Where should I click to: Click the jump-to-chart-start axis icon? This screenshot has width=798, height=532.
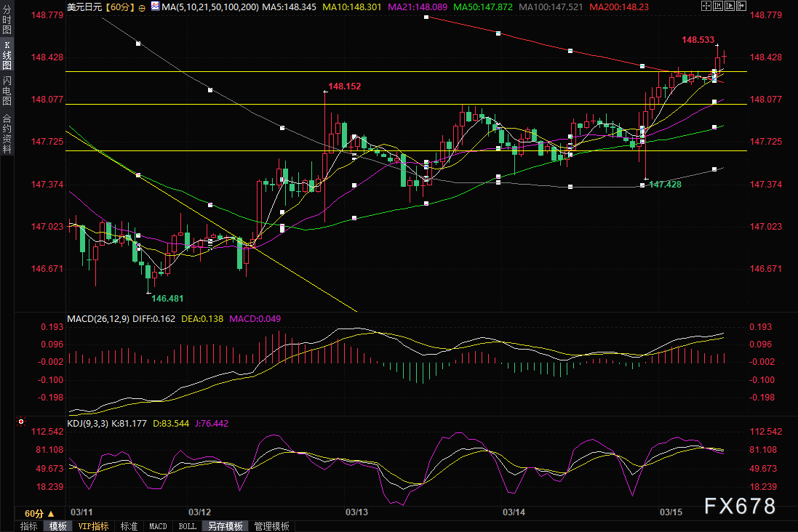718,6
